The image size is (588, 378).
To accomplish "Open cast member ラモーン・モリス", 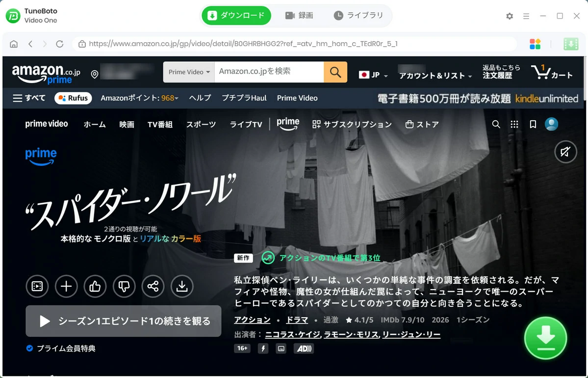I will 351,334.
